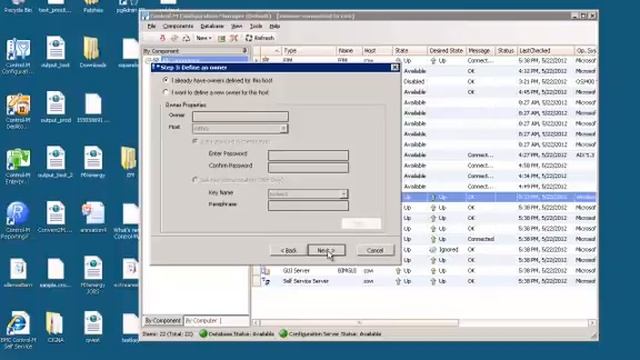Sort by the LastChecked column header
This screenshot has height=360, width=640.
(545, 51)
